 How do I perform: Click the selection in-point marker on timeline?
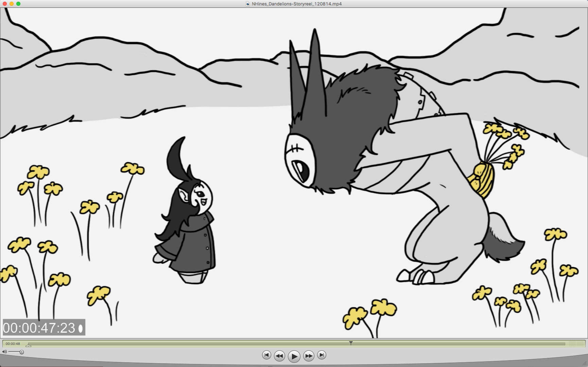pos(29,345)
